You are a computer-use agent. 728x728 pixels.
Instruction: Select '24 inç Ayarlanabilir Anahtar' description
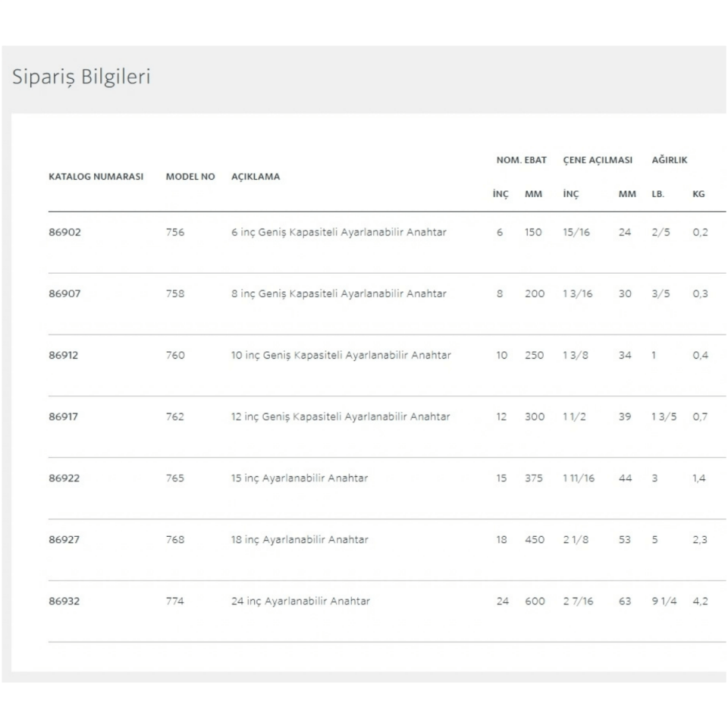pos(301,601)
